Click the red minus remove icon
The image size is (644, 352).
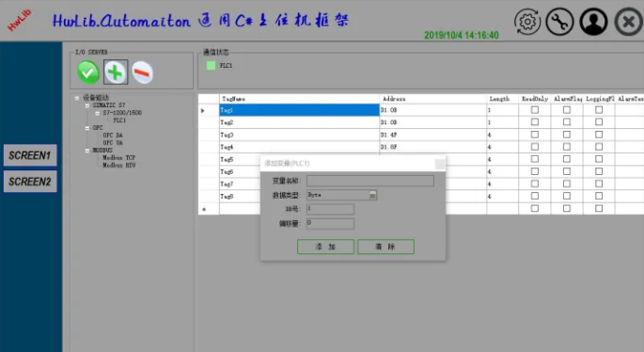tap(143, 72)
